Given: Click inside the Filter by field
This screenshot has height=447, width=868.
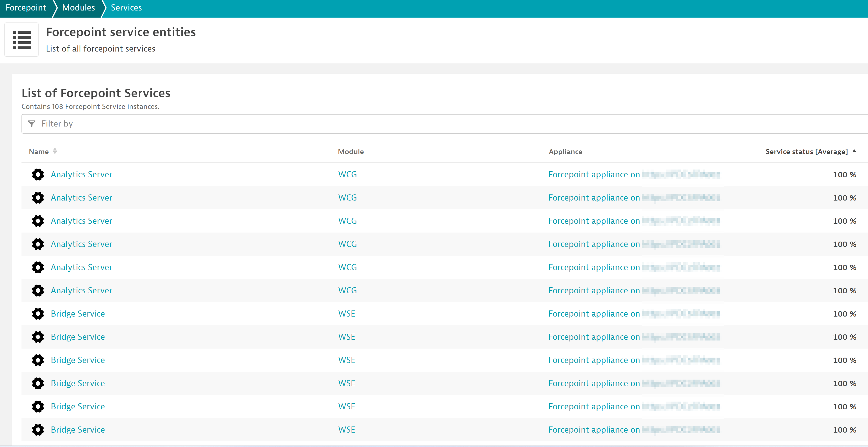Looking at the screenshot, I should (x=202, y=124).
